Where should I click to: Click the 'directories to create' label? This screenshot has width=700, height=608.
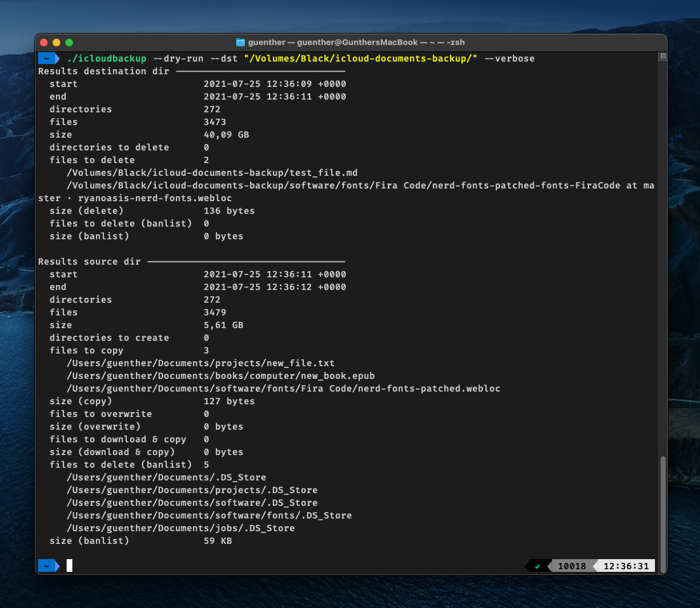109,338
